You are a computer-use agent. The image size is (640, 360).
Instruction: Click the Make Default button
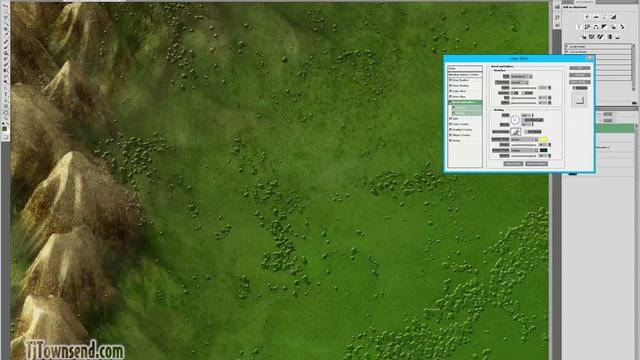pyautogui.click(x=513, y=164)
